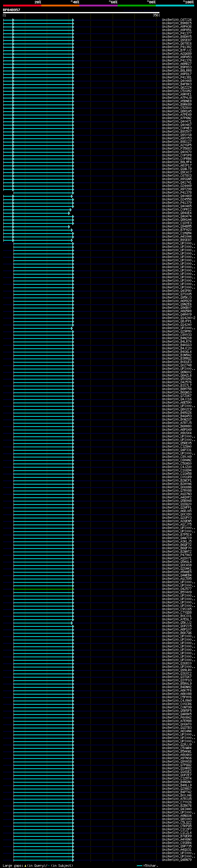Select hit UniRef100_B8LRR8

click(x=177, y=71)
